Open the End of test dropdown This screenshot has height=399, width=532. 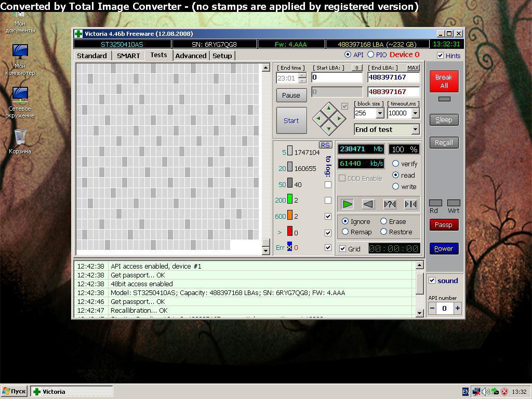(x=415, y=129)
